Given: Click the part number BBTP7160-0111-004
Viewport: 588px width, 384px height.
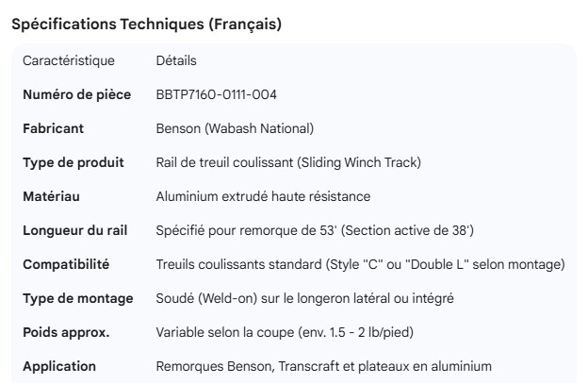Looking at the screenshot, I should coord(216,94).
